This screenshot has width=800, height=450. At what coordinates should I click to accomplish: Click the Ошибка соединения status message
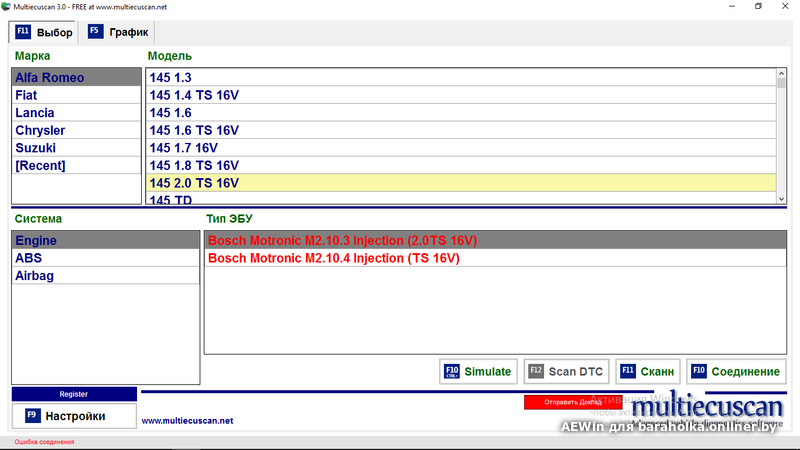coord(44,442)
